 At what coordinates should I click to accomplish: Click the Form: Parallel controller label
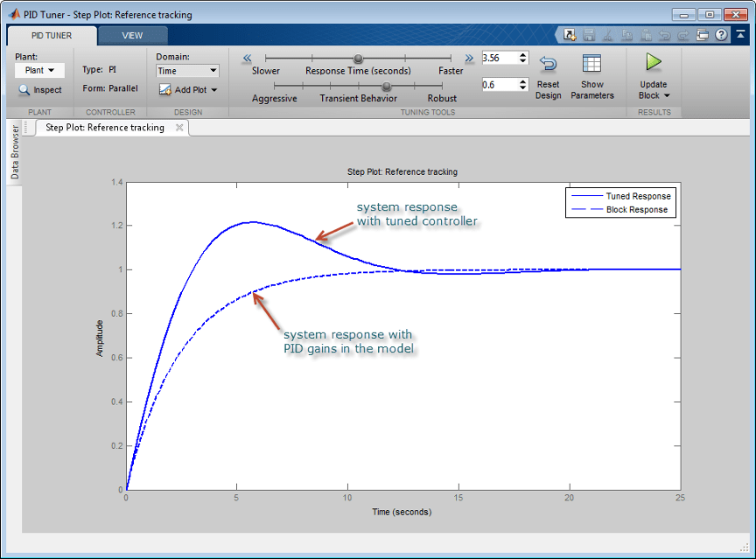[x=110, y=88]
